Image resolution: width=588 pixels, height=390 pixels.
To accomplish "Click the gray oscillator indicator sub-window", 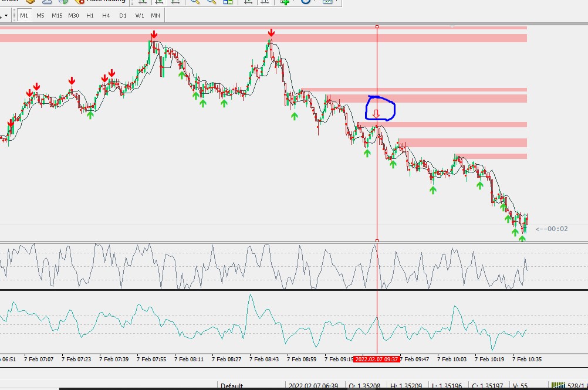I will [x=294, y=266].
